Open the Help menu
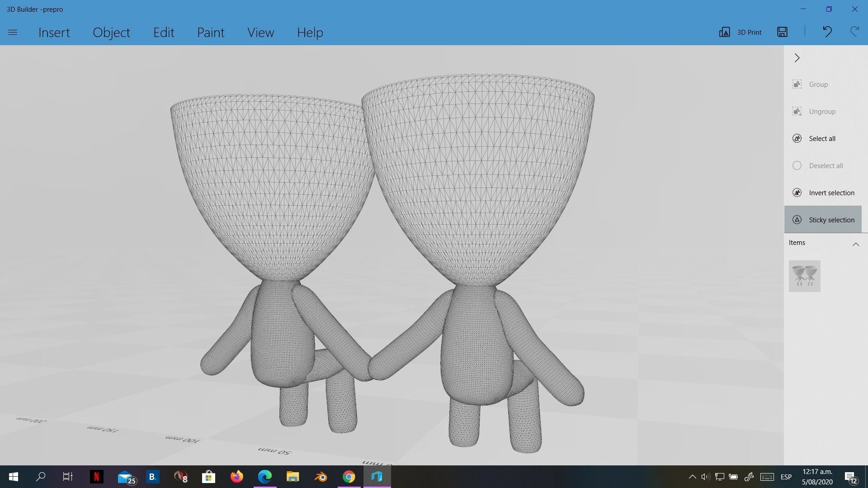Viewport: 868px width, 488px height. [x=310, y=33]
